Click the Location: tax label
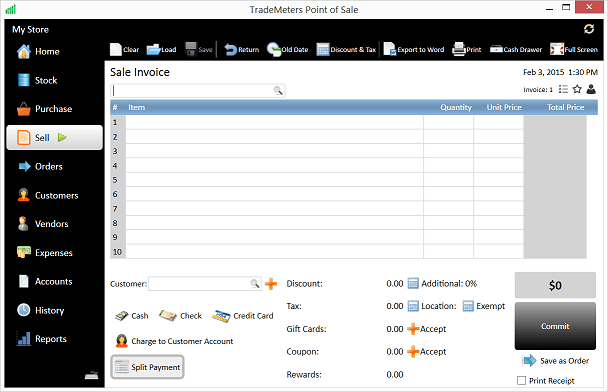Viewport: 608px width, 392px height. click(439, 306)
